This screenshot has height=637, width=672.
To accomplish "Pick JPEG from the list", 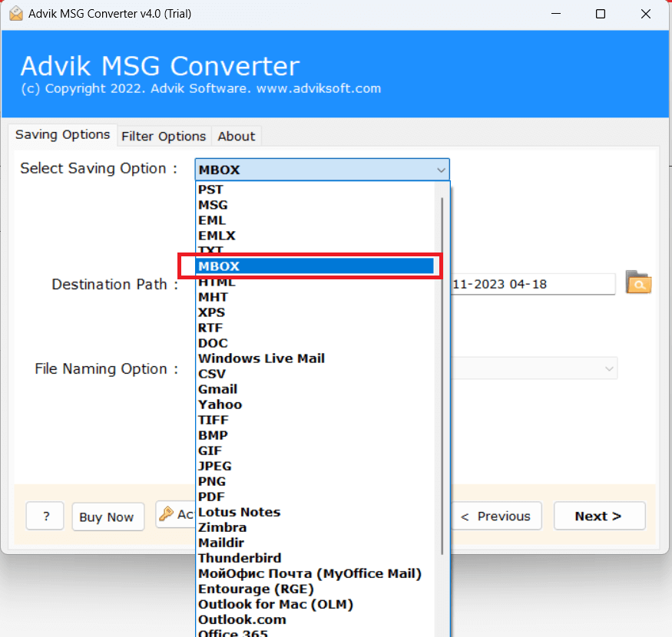I will pyautogui.click(x=316, y=466).
